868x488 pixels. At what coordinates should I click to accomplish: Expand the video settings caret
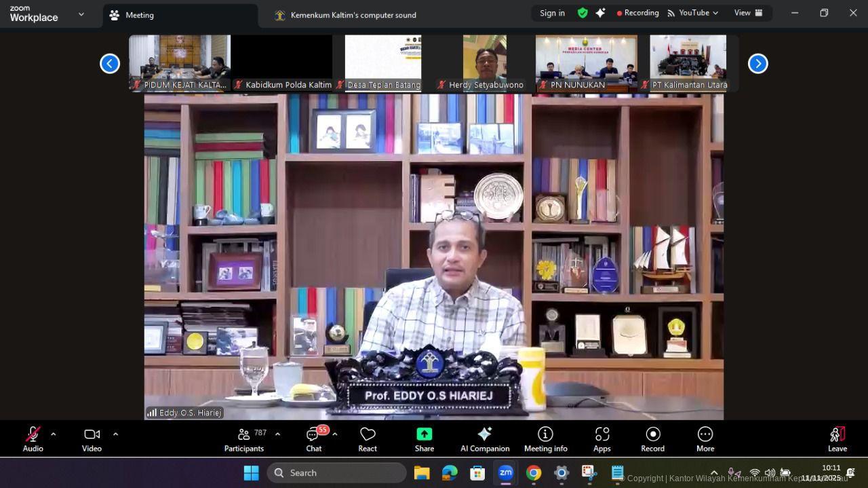[115, 434]
